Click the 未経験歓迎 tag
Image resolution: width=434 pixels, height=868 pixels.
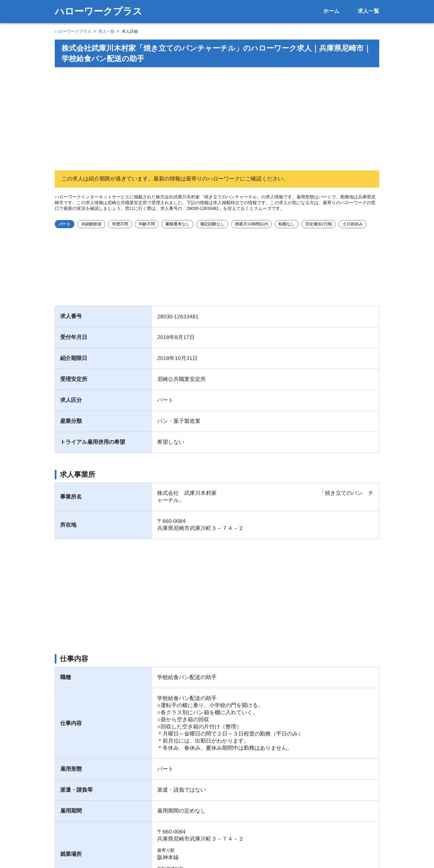tap(91, 224)
